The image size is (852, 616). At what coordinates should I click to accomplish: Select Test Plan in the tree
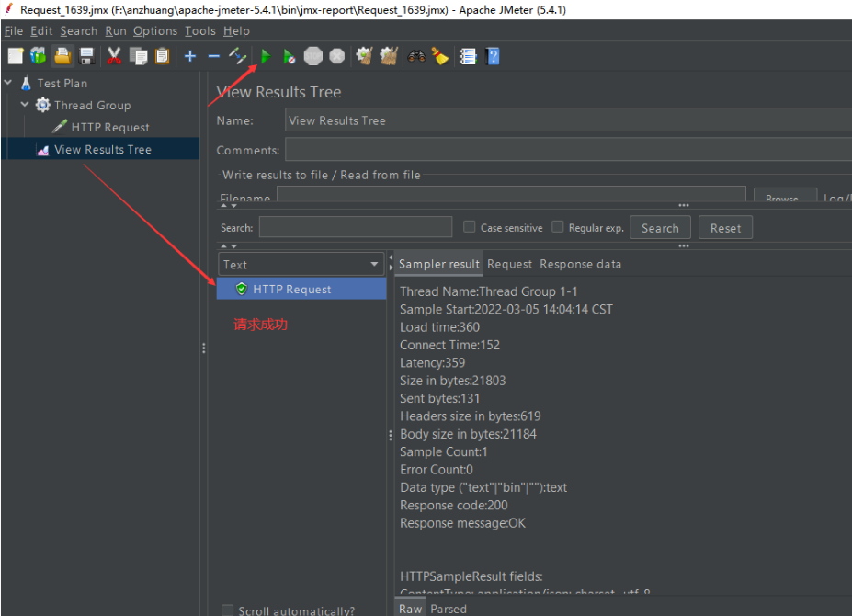(x=62, y=83)
